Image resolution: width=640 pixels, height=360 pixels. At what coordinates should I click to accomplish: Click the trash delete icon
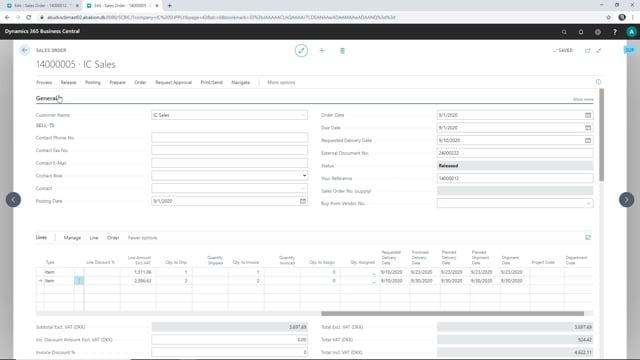tap(342, 51)
